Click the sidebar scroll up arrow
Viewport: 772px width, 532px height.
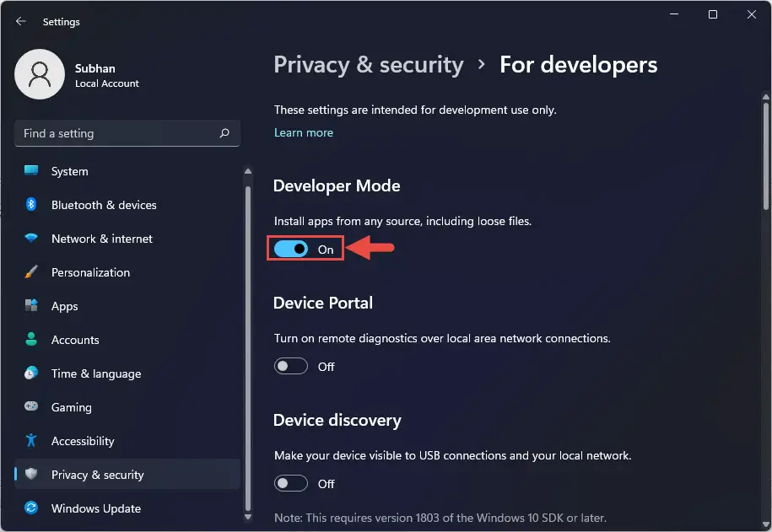click(x=248, y=171)
